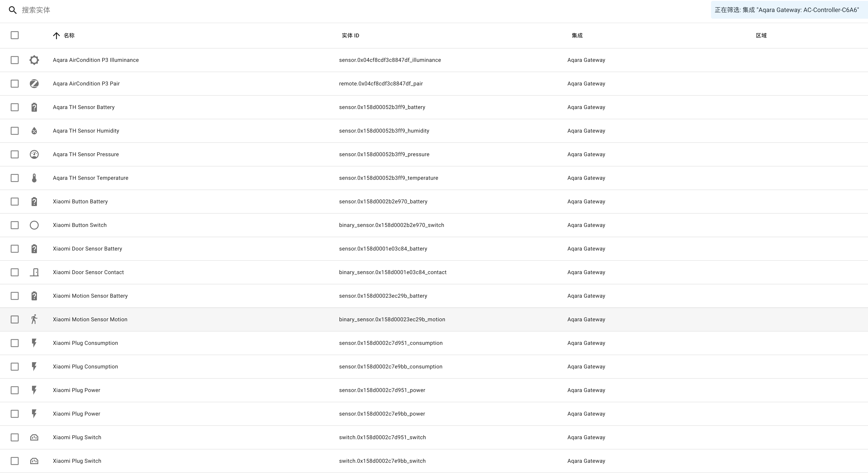Screen dimensions: 868x473
Task: Click the walking motion icon for Xiaomi Motion Sensor
Action: click(x=34, y=319)
